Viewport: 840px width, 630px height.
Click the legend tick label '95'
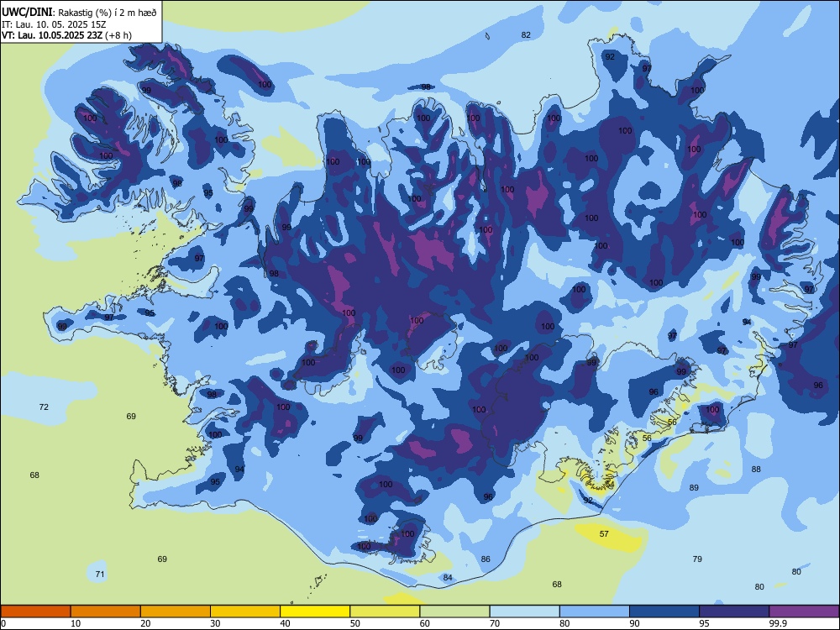(x=704, y=623)
